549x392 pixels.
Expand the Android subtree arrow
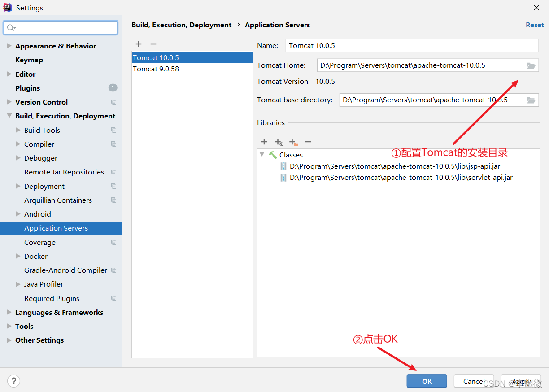[x=18, y=214]
